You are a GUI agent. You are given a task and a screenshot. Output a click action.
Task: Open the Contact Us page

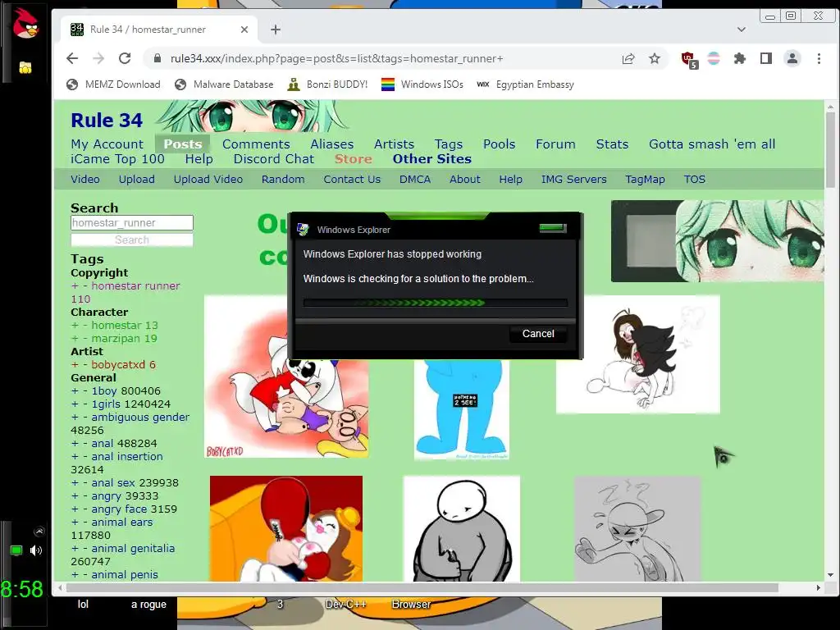tap(352, 180)
